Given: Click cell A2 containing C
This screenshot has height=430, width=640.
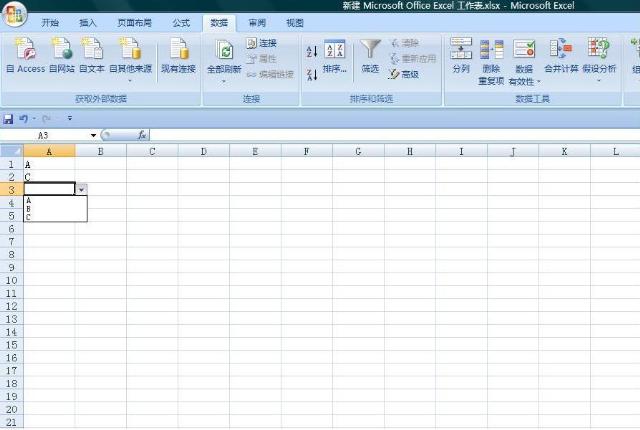Looking at the screenshot, I should click(49, 177).
